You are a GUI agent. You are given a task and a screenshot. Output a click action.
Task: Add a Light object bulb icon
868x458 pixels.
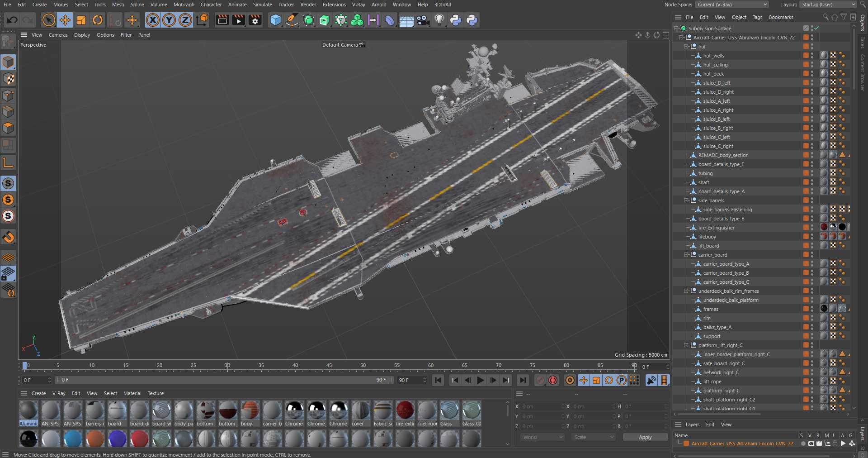[x=439, y=20]
